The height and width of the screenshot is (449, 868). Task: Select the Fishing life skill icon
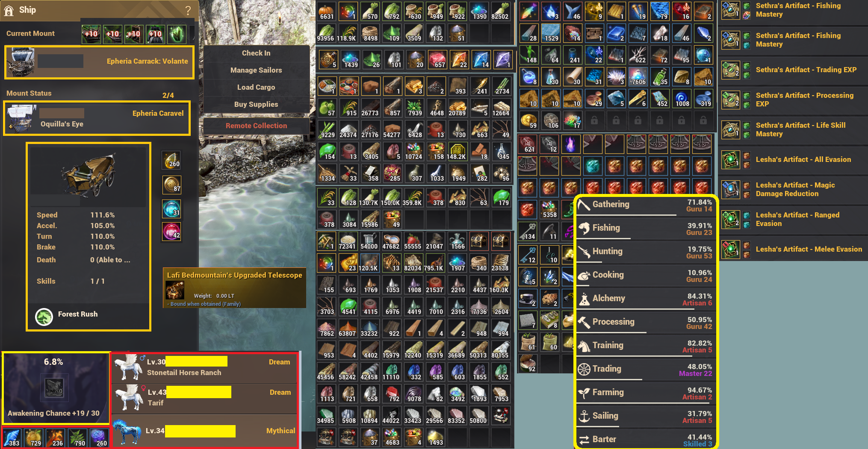pos(584,228)
